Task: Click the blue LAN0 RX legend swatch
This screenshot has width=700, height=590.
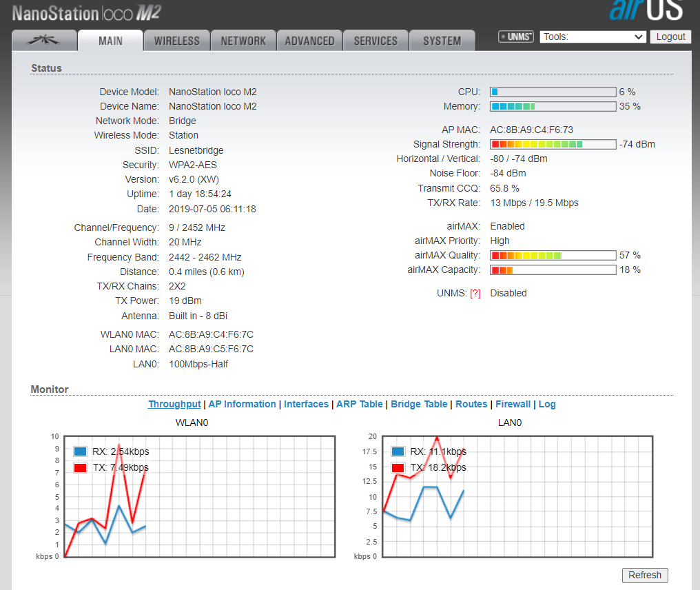Action: click(398, 451)
